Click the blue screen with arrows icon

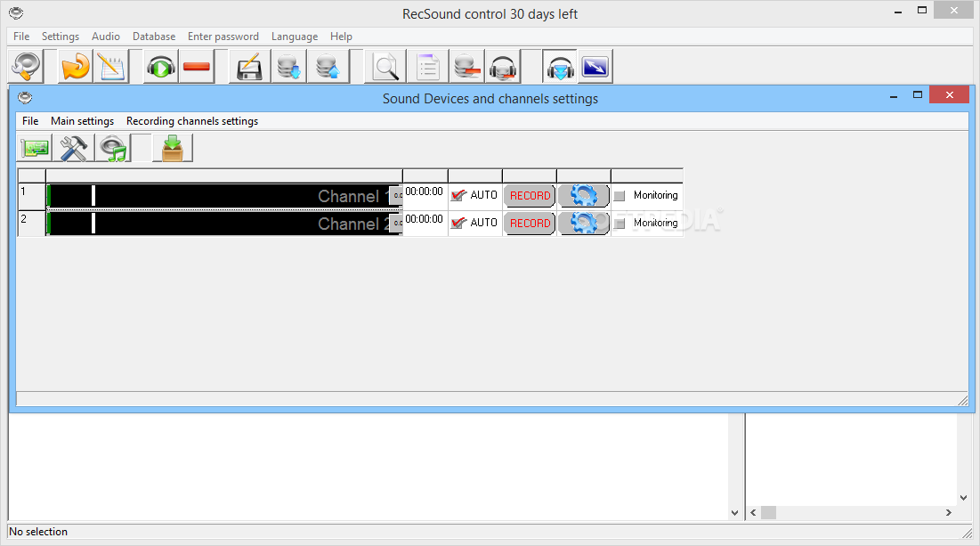click(x=595, y=66)
